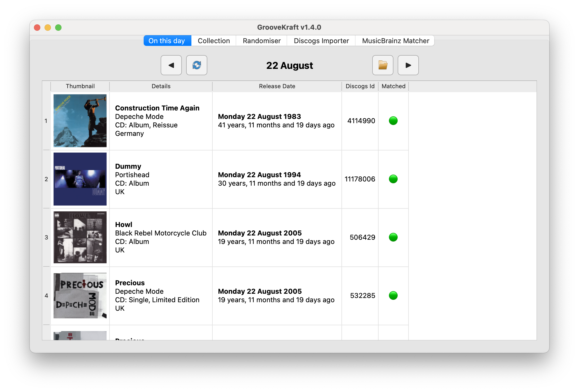Click the Howl album cover thumbnail
This screenshot has width=579, height=392.
click(x=80, y=237)
